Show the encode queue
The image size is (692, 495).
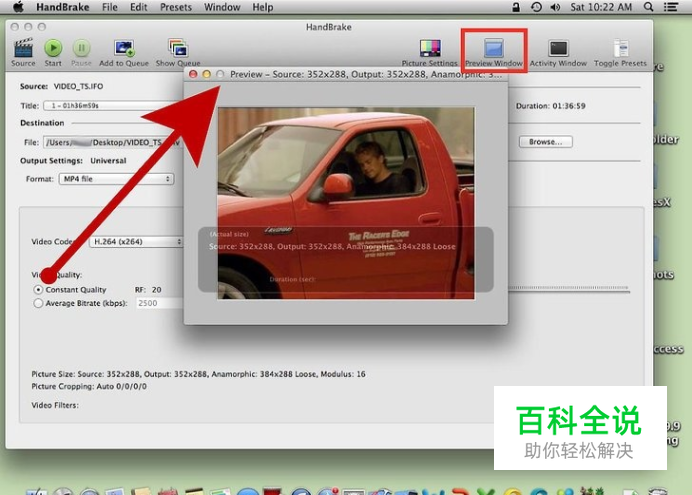click(x=178, y=52)
